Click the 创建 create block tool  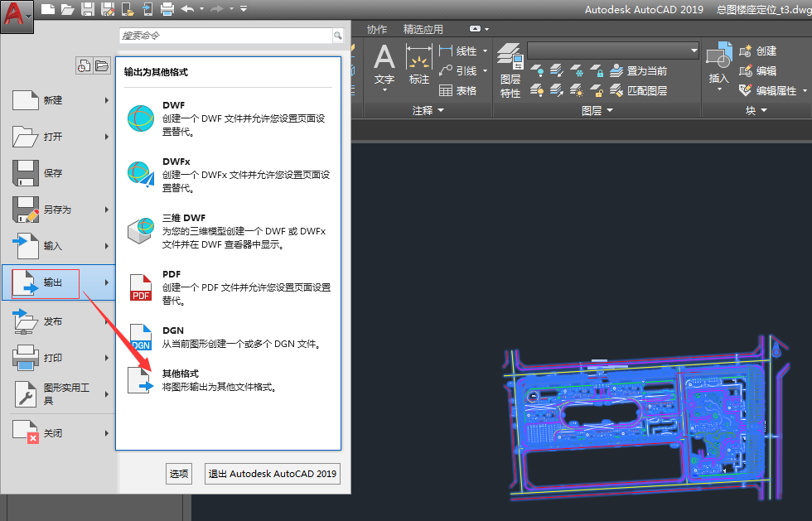(757, 51)
